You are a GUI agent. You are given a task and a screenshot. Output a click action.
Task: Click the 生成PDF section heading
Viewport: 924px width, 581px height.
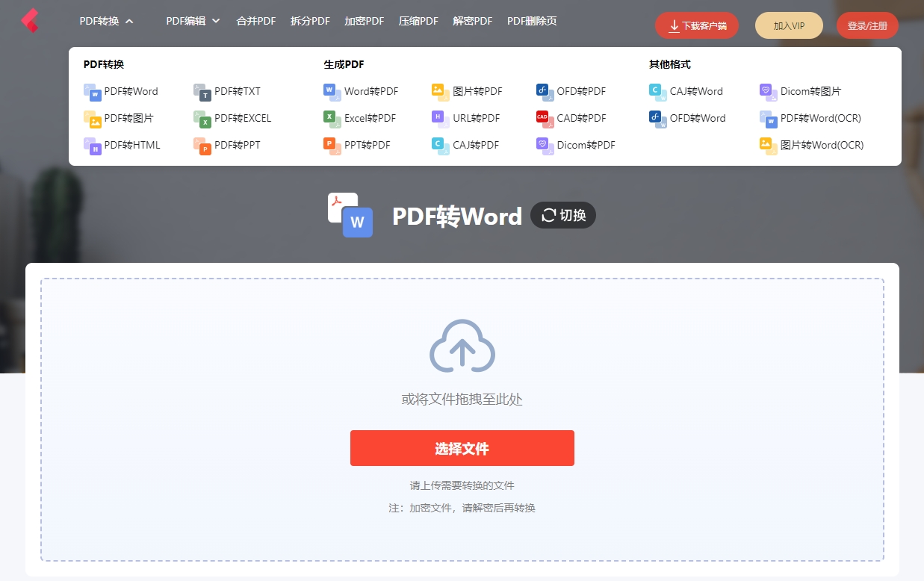344,65
